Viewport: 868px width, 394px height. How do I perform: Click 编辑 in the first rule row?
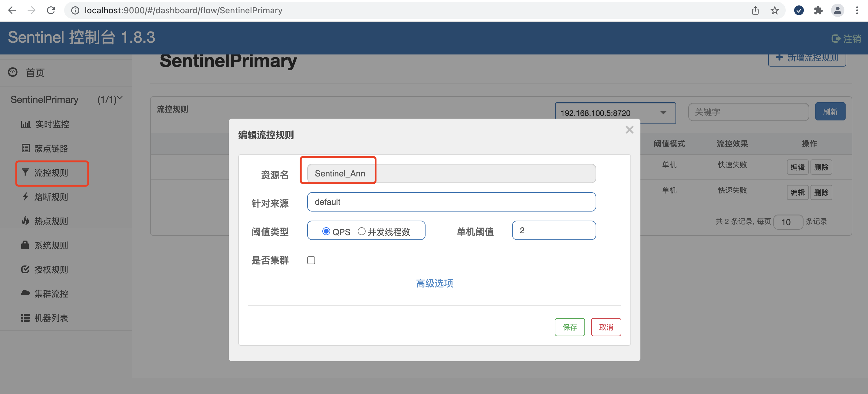point(797,167)
